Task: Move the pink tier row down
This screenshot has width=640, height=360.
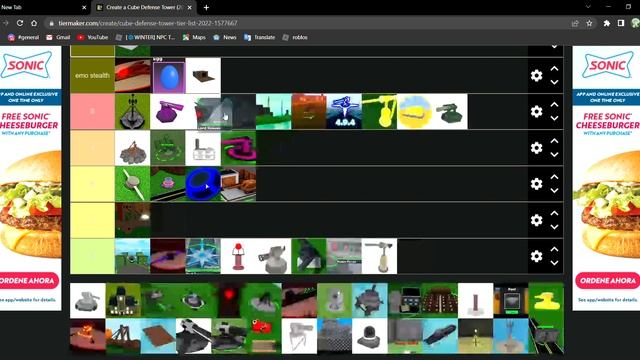Action: 554,118
